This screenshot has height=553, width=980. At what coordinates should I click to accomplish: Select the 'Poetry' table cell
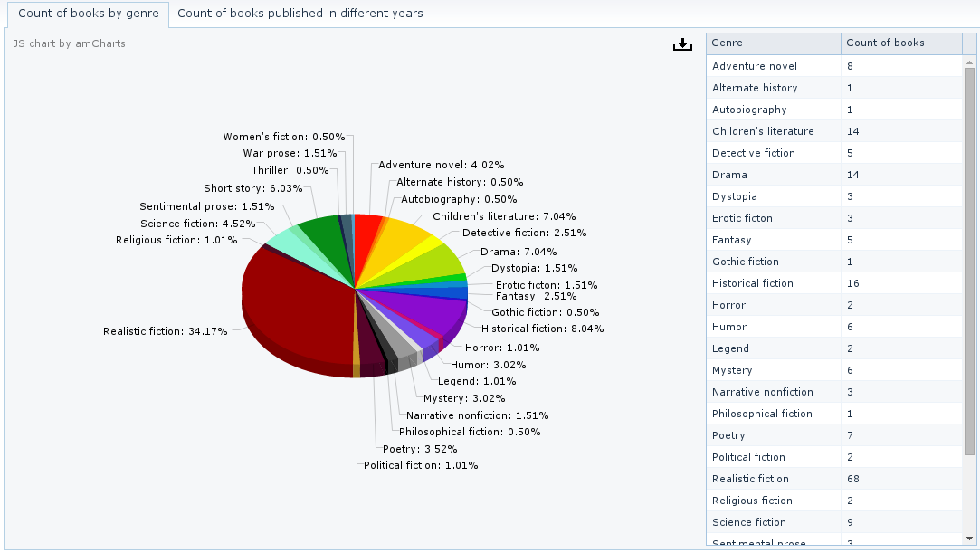[x=774, y=435]
